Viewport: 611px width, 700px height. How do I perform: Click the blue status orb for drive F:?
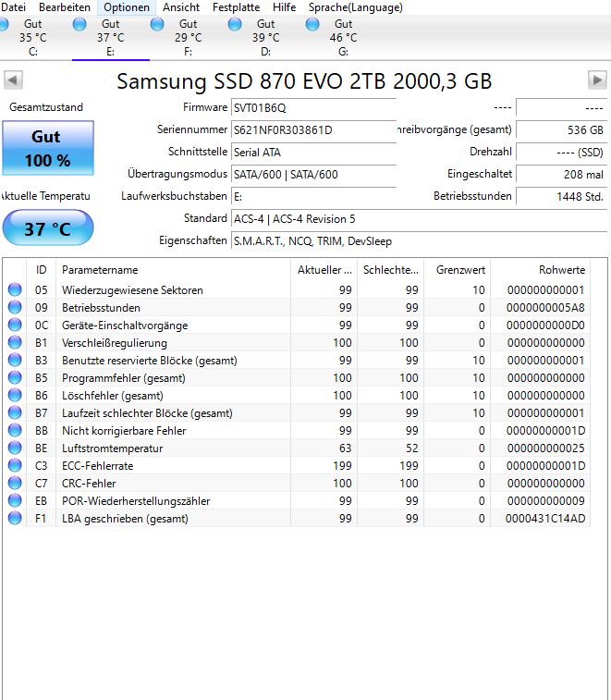157,24
